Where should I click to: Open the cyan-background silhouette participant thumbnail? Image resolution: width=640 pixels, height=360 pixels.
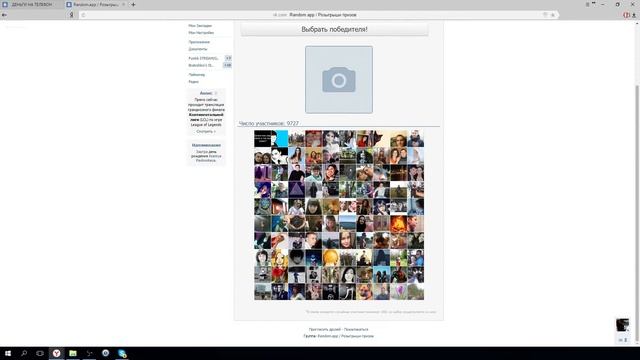pyautogui.click(x=280, y=139)
